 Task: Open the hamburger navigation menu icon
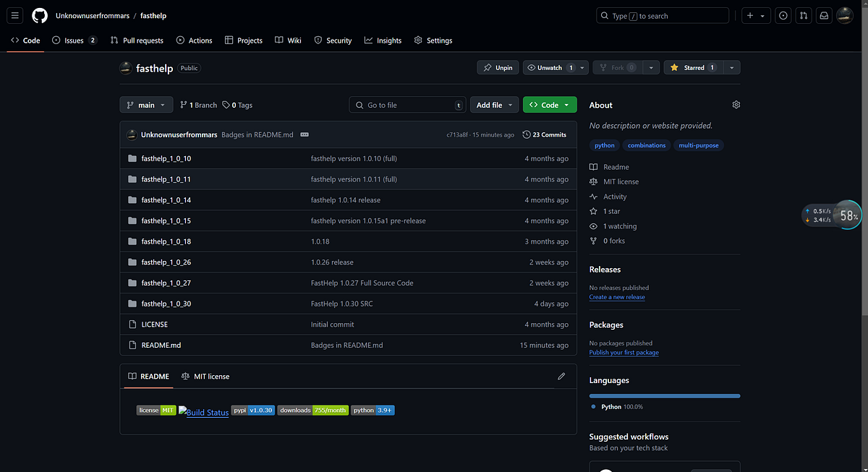(x=14, y=14)
